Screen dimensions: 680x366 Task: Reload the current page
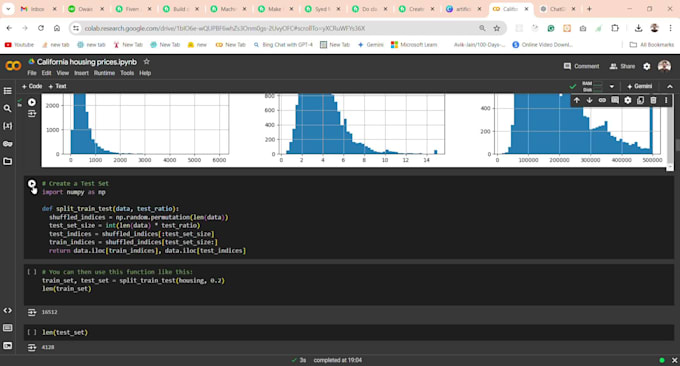[41, 28]
